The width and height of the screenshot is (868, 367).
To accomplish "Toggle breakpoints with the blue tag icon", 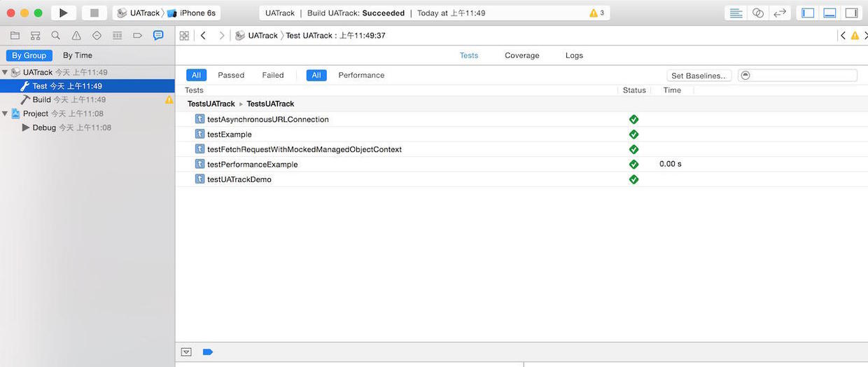I will coord(208,352).
